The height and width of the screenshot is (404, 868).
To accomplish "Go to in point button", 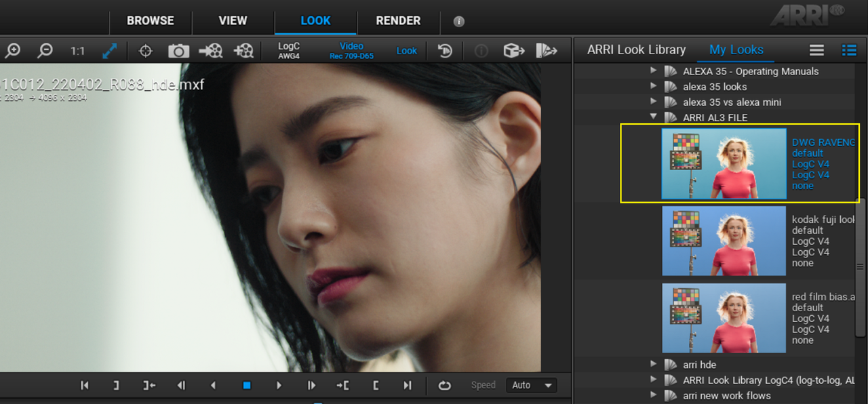I will click(342, 385).
